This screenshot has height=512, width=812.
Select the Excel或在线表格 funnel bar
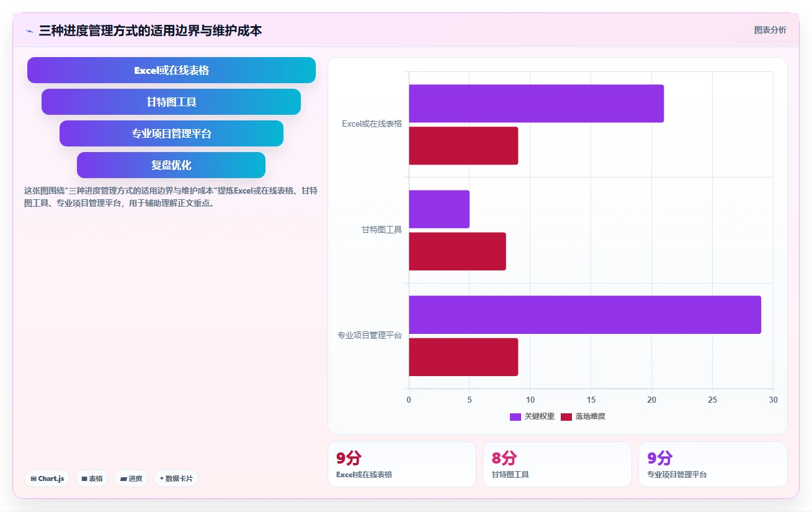tap(171, 70)
